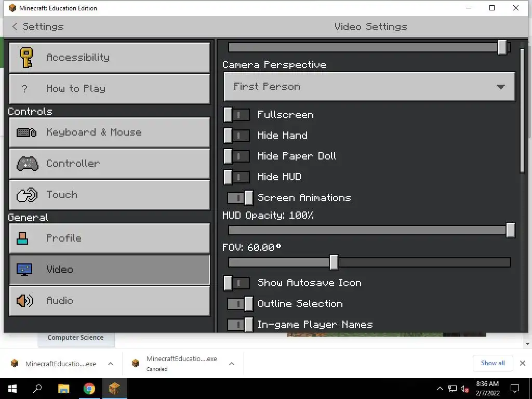Disable Outline Selection switch

coord(240,303)
